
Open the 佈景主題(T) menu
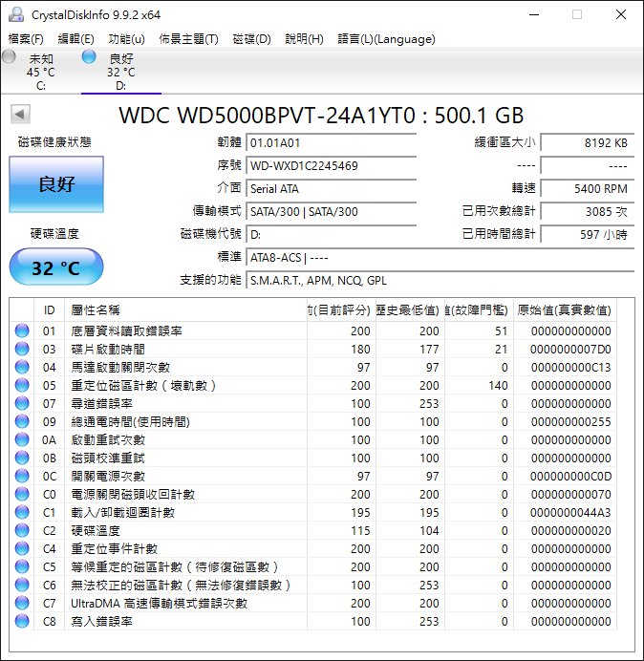coord(188,39)
